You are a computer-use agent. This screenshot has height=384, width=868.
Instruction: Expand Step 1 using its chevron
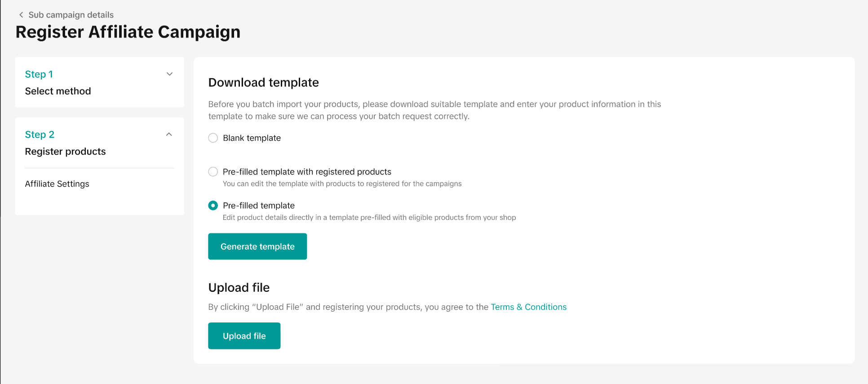tap(169, 74)
